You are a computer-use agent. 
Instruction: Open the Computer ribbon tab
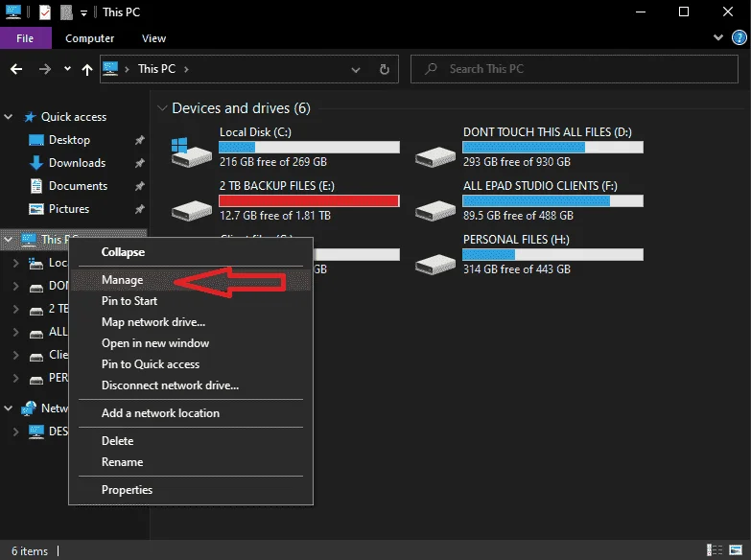click(89, 38)
